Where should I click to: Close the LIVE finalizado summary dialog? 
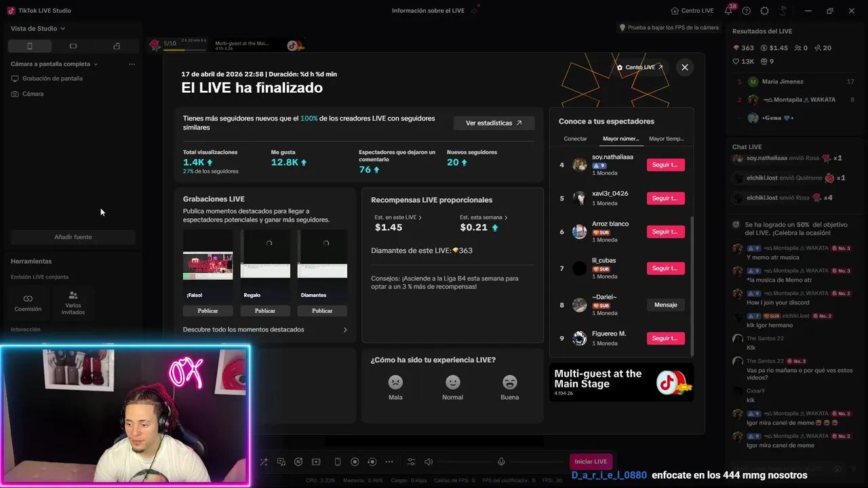click(685, 67)
